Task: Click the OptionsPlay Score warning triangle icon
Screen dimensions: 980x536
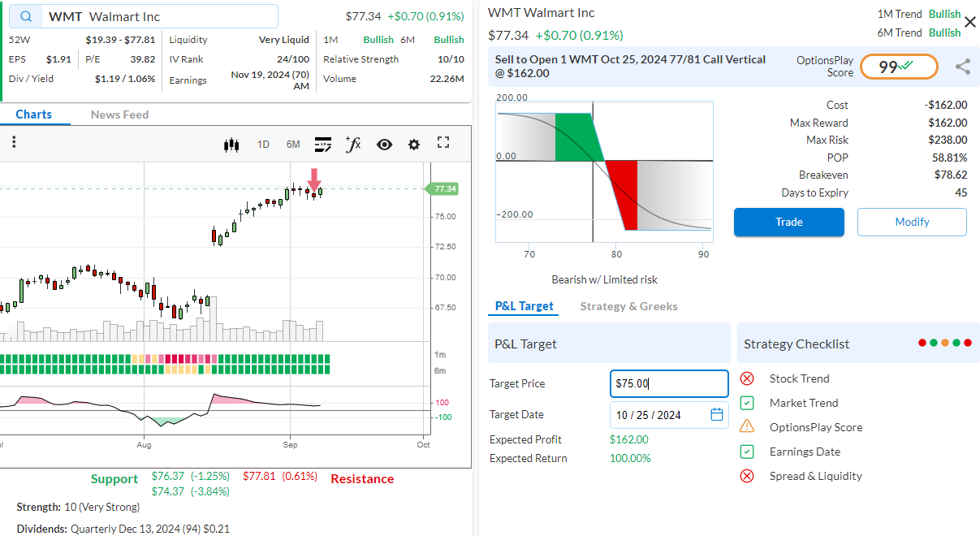Action: [748, 427]
